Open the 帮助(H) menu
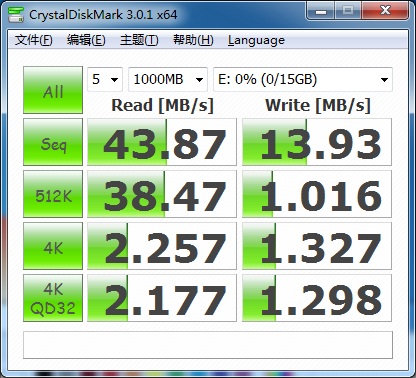 coord(193,40)
